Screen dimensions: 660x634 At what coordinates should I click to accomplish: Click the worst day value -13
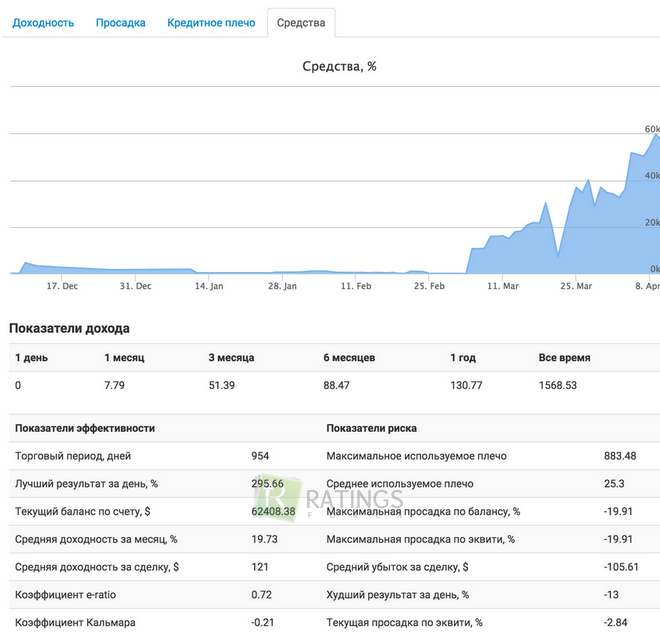point(612,595)
